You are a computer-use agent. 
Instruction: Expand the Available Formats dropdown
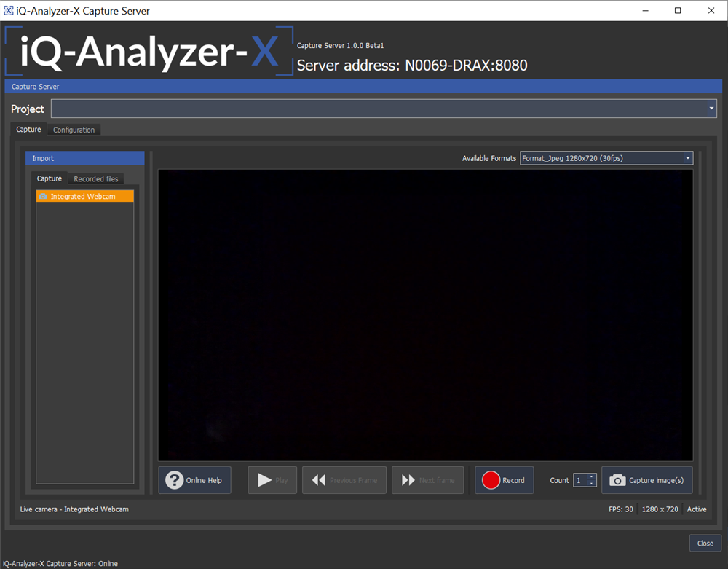688,158
